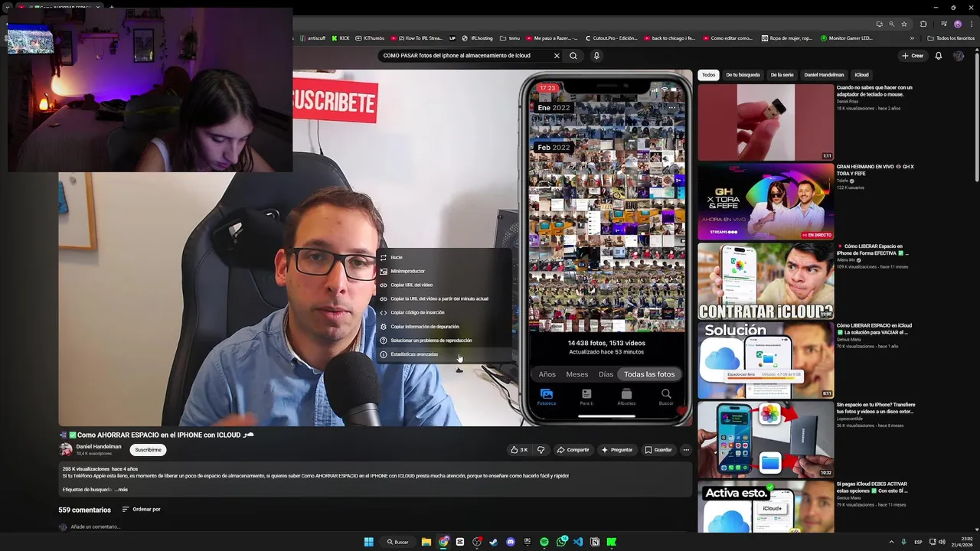
Task: Open GRAN HERMANO EN VIVO live thumbnail
Action: (766, 201)
